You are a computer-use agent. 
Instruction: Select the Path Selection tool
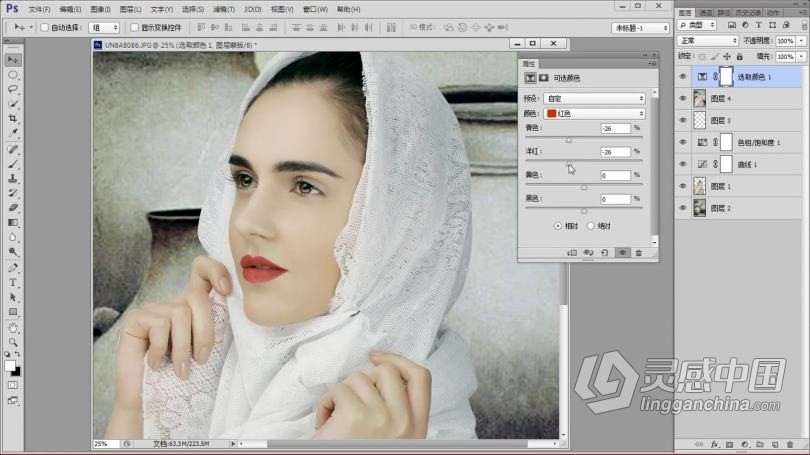pyautogui.click(x=13, y=297)
